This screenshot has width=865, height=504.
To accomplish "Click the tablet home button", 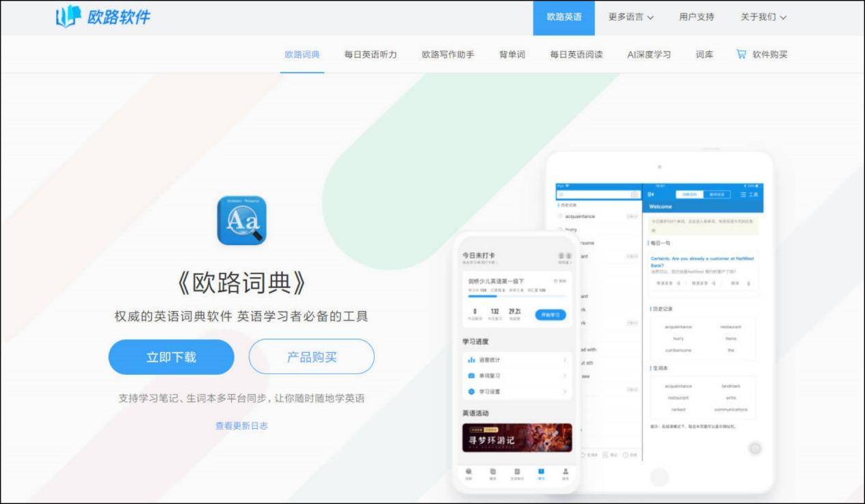I will (x=659, y=477).
